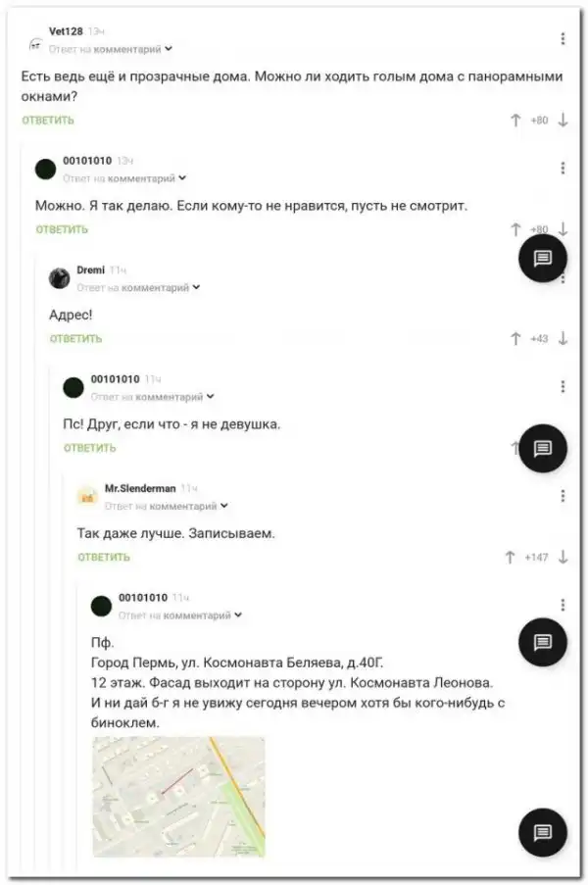Click ОТВЕТИТЬ under 'Так даже лучше' comment

[104, 557]
